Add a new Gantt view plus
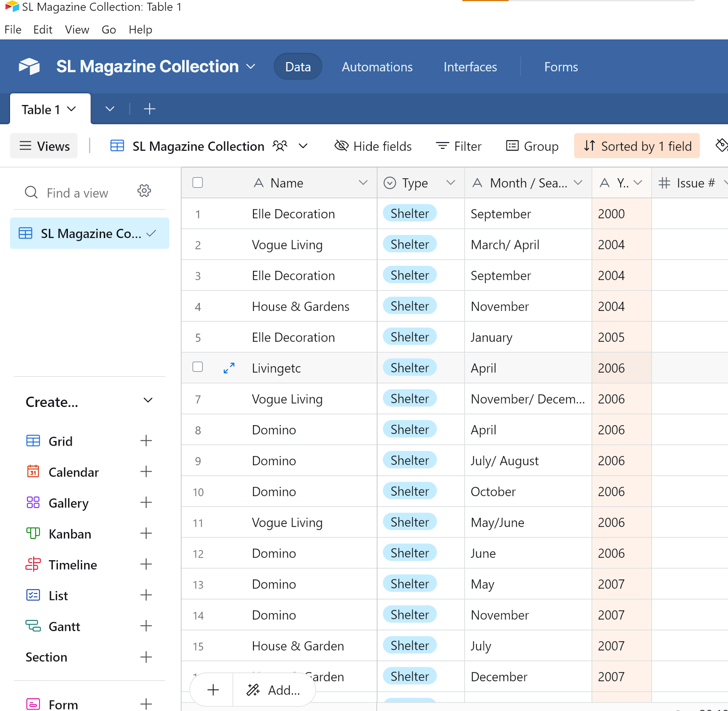This screenshot has height=711, width=728. [146, 626]
